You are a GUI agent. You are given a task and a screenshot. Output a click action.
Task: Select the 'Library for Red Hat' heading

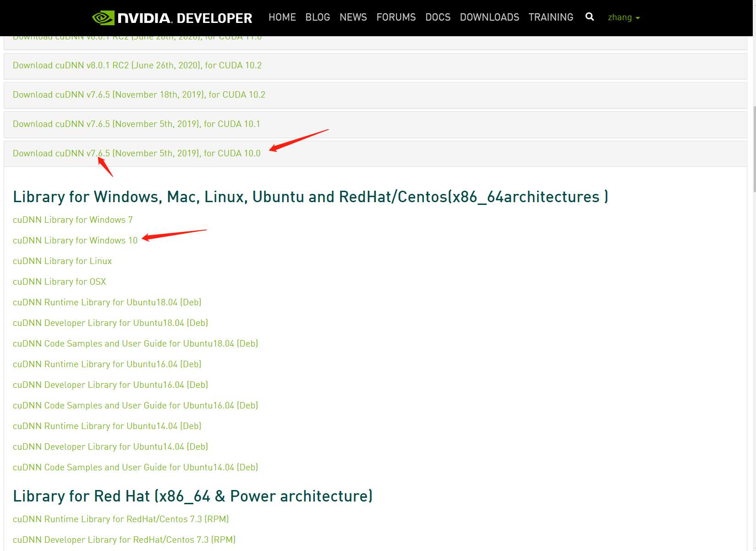[x=193, y=496]
